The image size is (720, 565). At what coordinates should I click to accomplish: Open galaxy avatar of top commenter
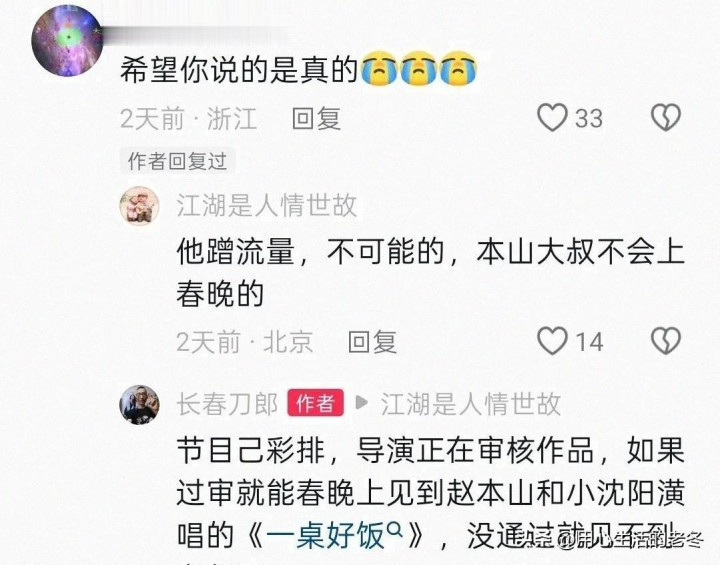click(x=67, y=40)
